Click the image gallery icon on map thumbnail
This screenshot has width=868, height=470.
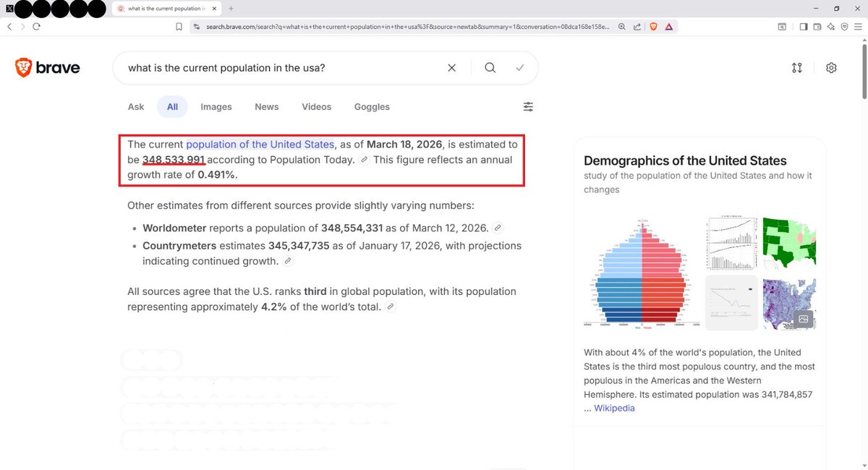click(803, 319)
